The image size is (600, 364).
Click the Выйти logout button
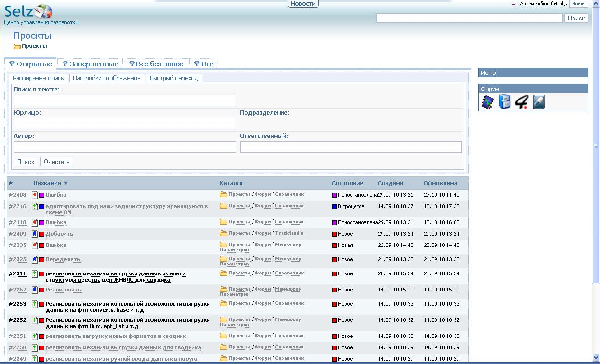pos(578,4)
